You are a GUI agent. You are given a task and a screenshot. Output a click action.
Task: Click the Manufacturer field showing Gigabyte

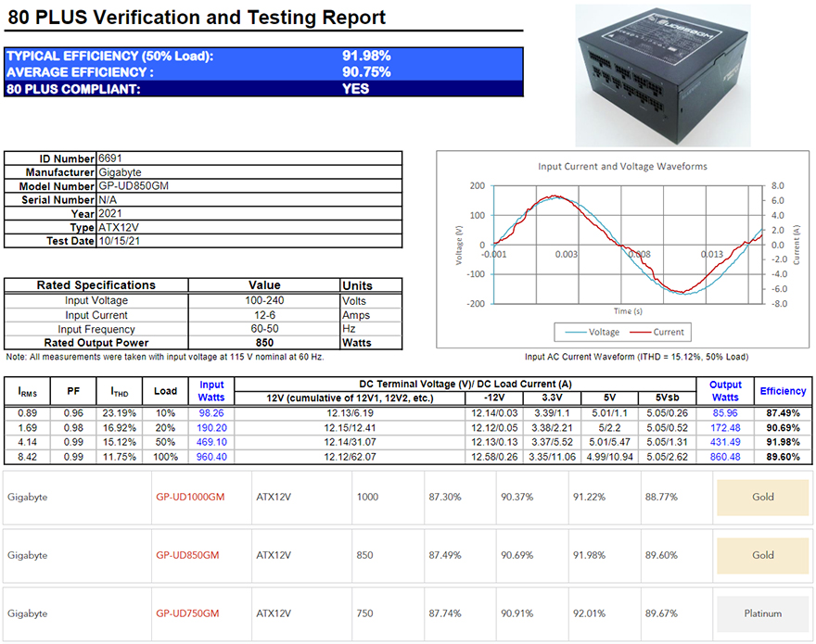[121, 172]
